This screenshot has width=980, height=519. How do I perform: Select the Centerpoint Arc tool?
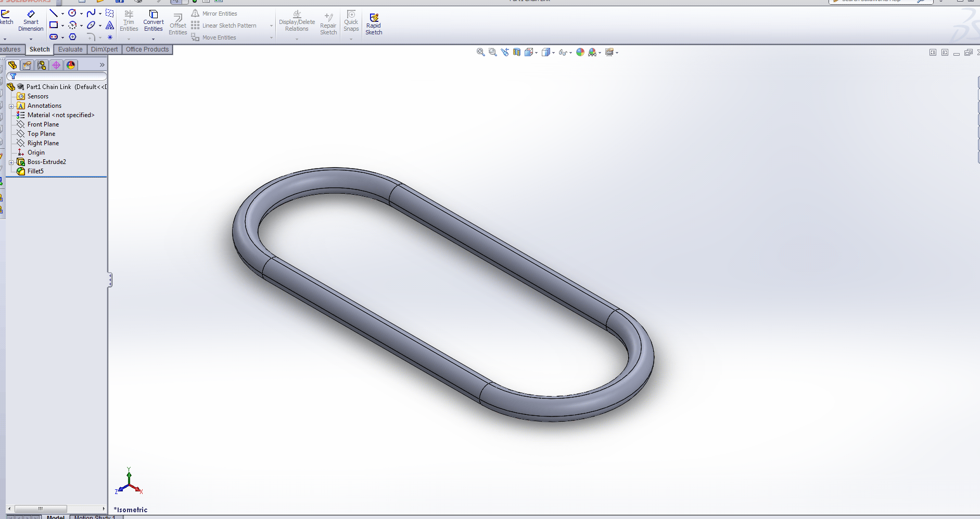(x=72, y=25)
